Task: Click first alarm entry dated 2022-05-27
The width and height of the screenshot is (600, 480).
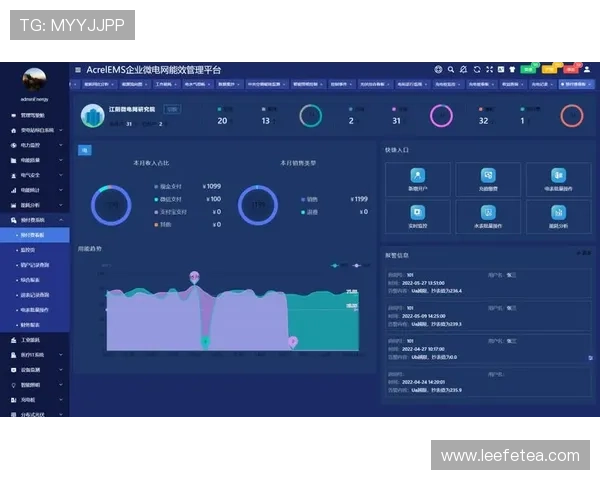Action: pos(480,282)
